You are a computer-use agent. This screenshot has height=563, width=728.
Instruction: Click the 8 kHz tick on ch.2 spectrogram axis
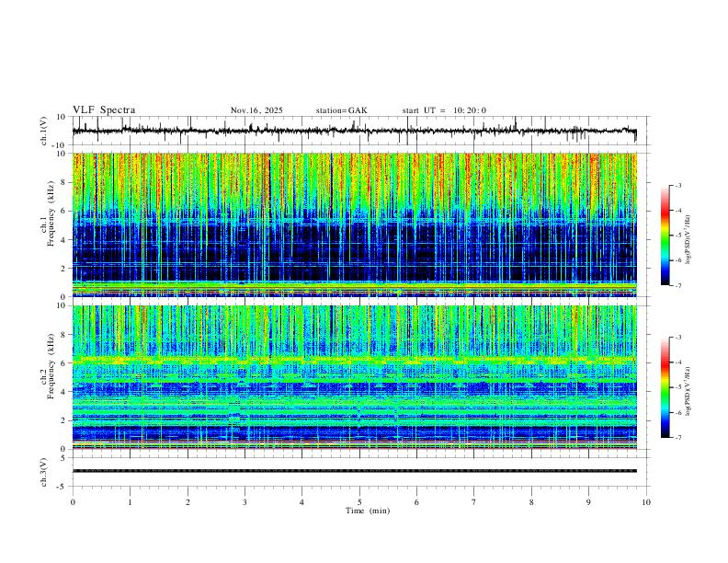[x=65, y=335]
